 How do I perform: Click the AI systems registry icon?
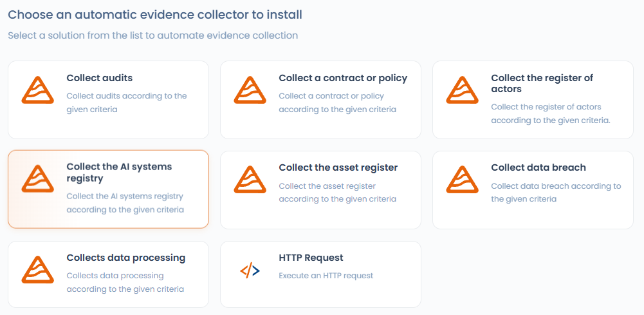[37, 180]
